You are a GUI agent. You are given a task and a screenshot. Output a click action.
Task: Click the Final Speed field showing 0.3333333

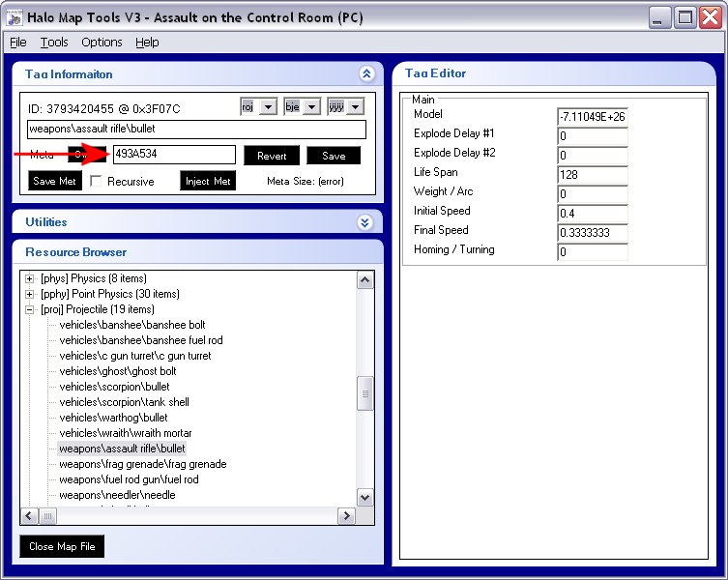[x=592, y=232]
